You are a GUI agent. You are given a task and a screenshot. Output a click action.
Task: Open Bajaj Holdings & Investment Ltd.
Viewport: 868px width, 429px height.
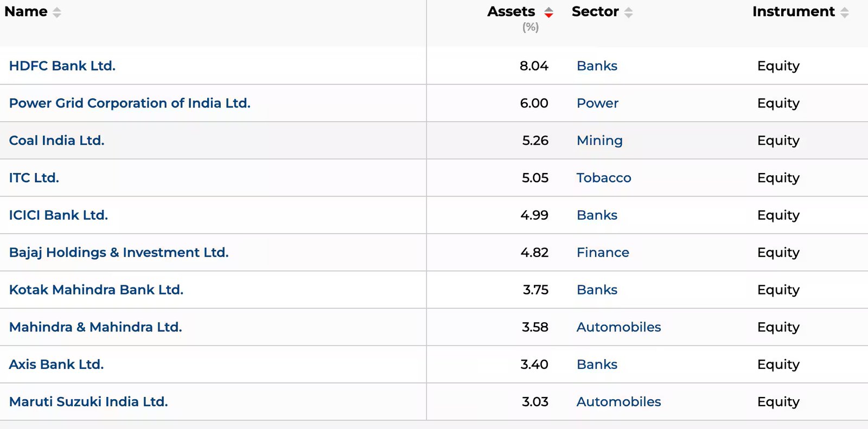point(119,253)
